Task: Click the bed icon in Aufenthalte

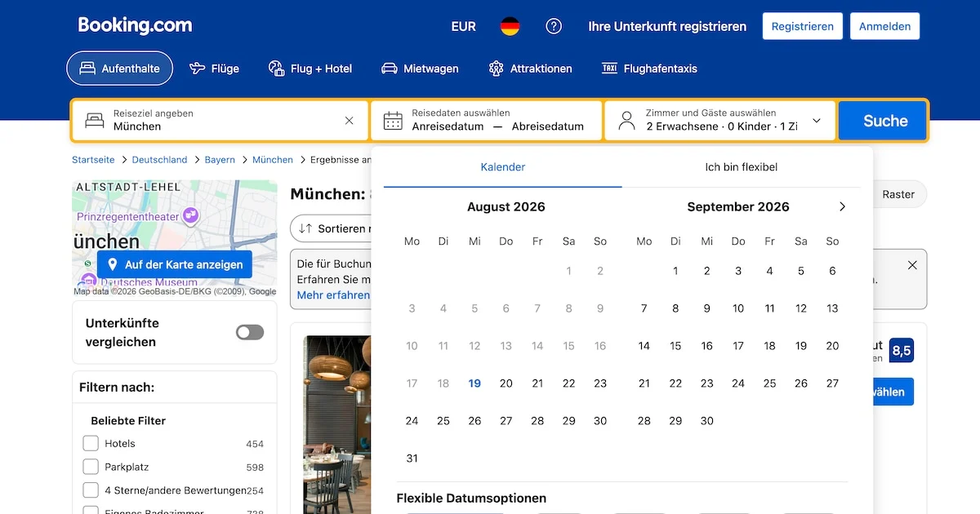Action: point(87,69)
